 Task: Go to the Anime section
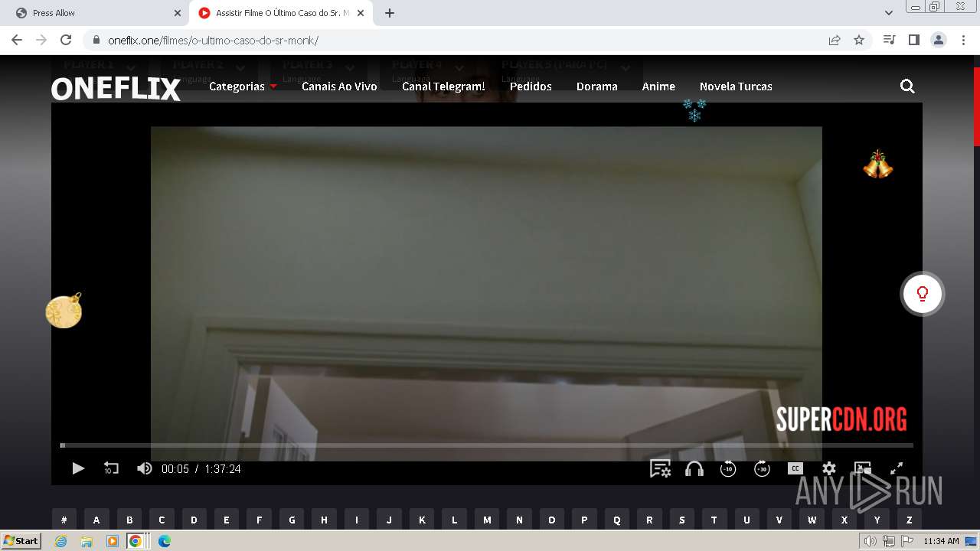[x=658, y=86]
